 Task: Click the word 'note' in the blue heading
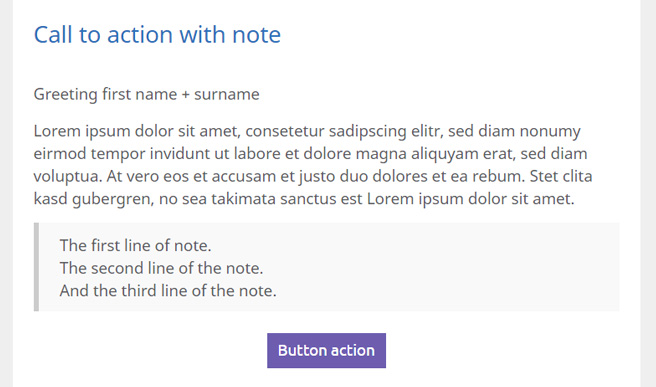[x=256, y=35]
